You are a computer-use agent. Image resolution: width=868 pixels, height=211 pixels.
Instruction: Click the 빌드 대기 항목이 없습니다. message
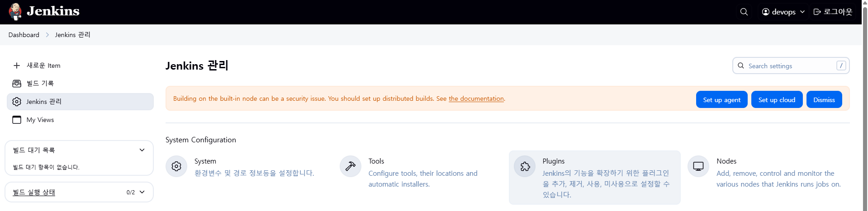[46, 167]
